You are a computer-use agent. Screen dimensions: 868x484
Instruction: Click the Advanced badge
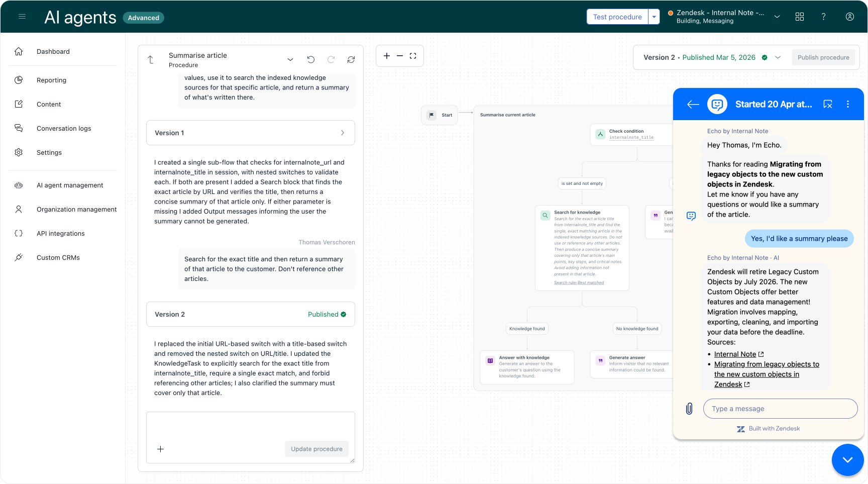tap(144, 18)
